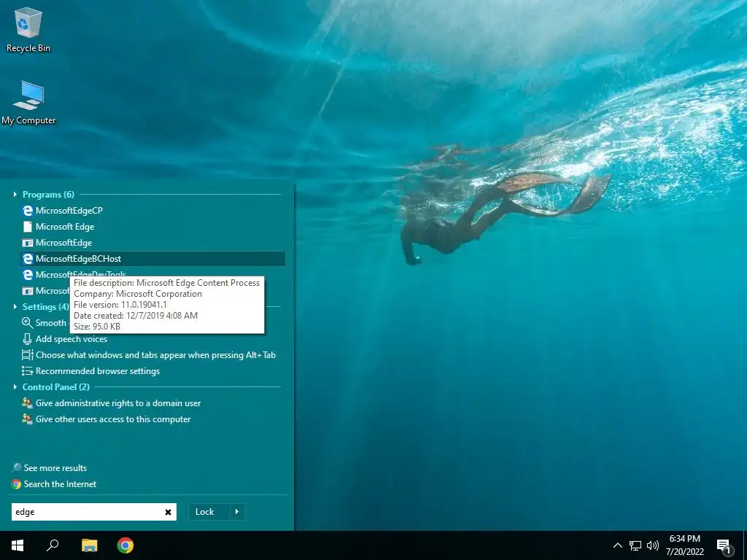
Task: Click the microphone icon for speech voices
Action: [x=28, y=339]
